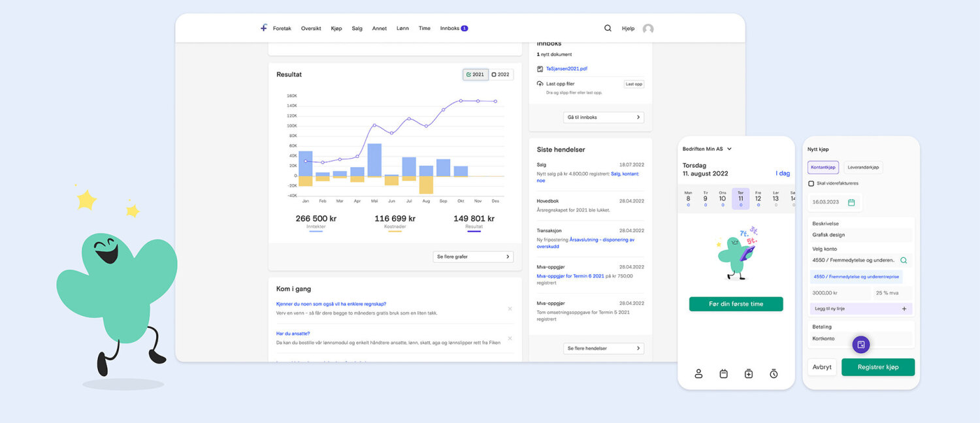
Task: Tap the purple floating receipt button
Action: (861, 345)
